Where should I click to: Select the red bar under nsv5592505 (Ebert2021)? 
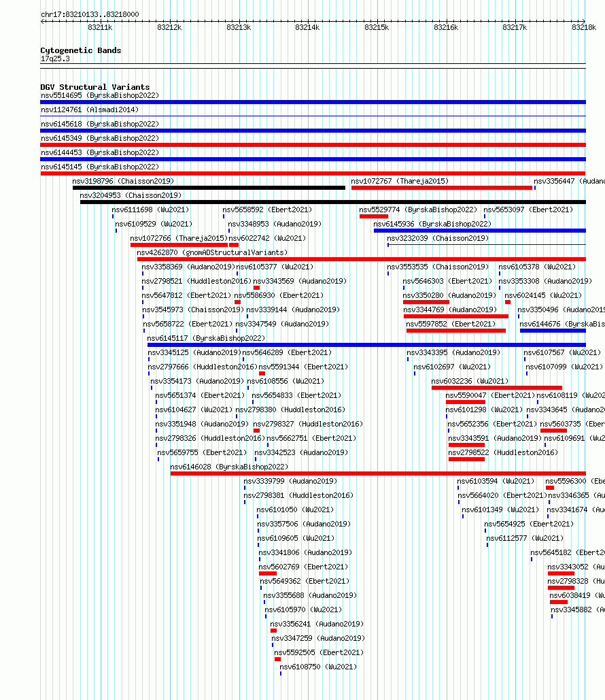(277, 659)
